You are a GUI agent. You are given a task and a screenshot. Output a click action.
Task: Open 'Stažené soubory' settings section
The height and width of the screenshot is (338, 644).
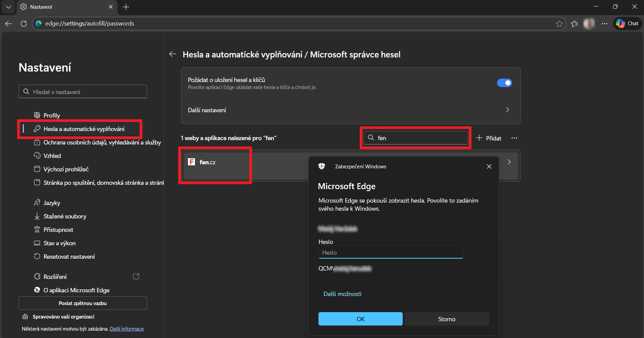pos(65,216)
